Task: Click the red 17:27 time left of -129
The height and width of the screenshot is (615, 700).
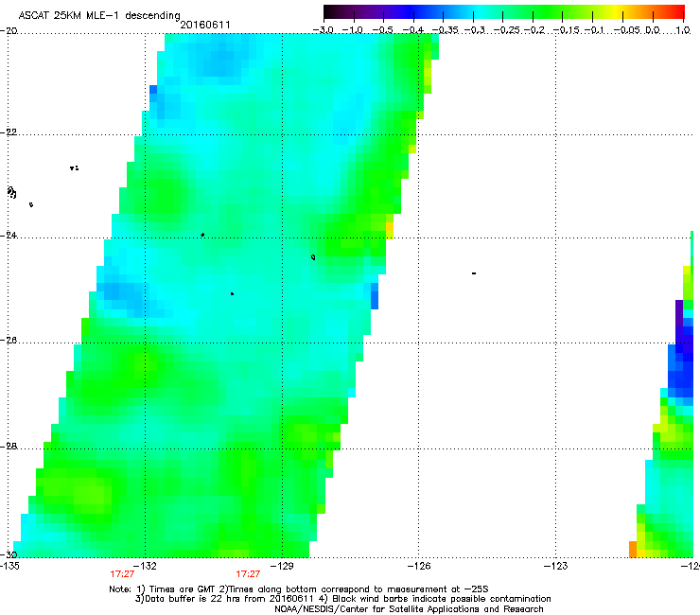Action: [x=248, y=574]
